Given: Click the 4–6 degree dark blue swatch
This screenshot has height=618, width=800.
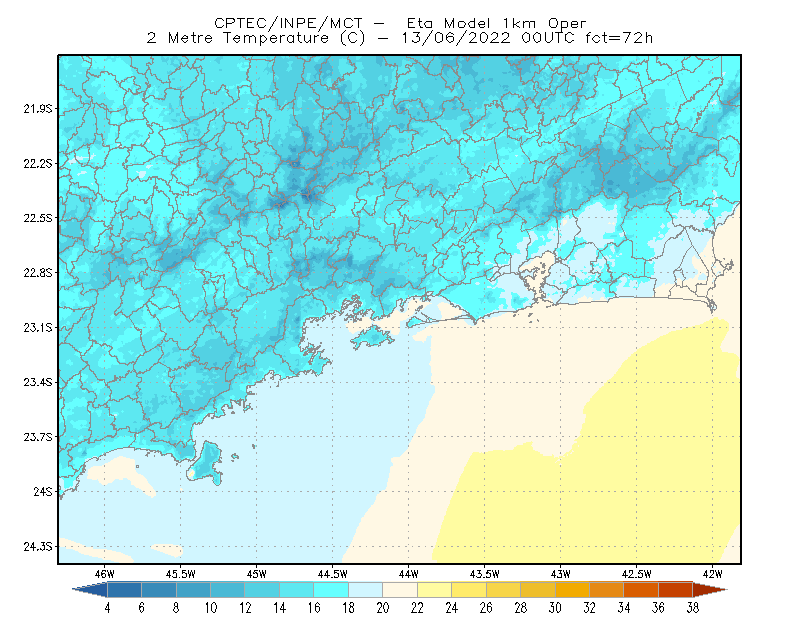Looking at the screenshot, I should pyautogui.click(x=124, y=590).
